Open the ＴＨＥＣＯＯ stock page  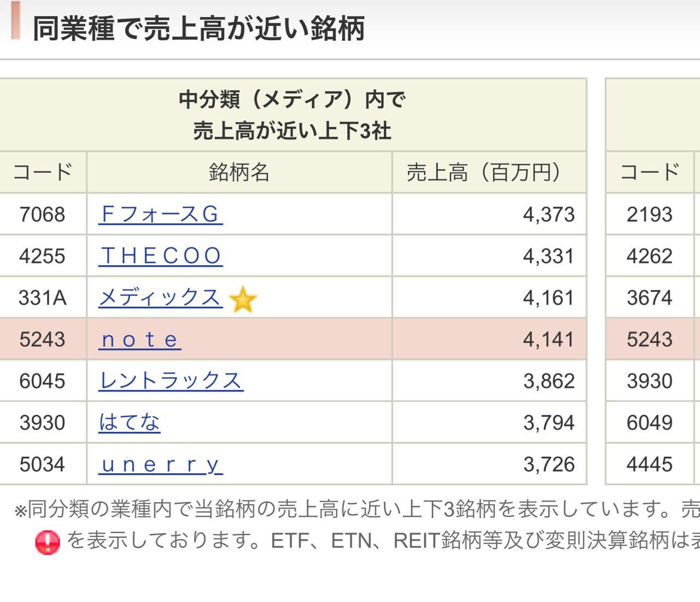tap(160, 256)
